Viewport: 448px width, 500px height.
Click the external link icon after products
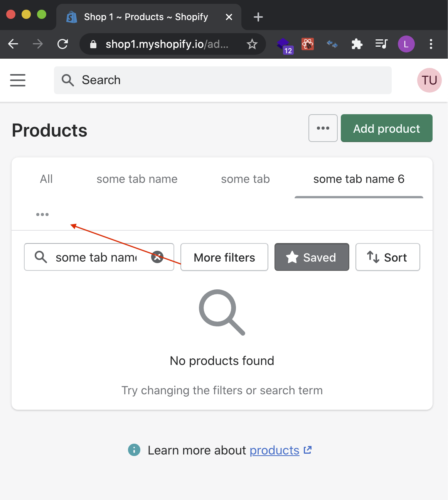(x=308, y=450)
